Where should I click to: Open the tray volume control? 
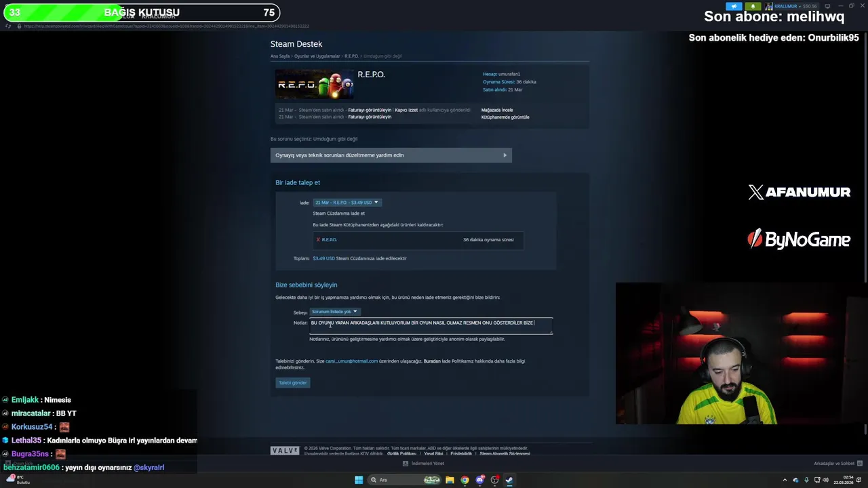(825, 480)
